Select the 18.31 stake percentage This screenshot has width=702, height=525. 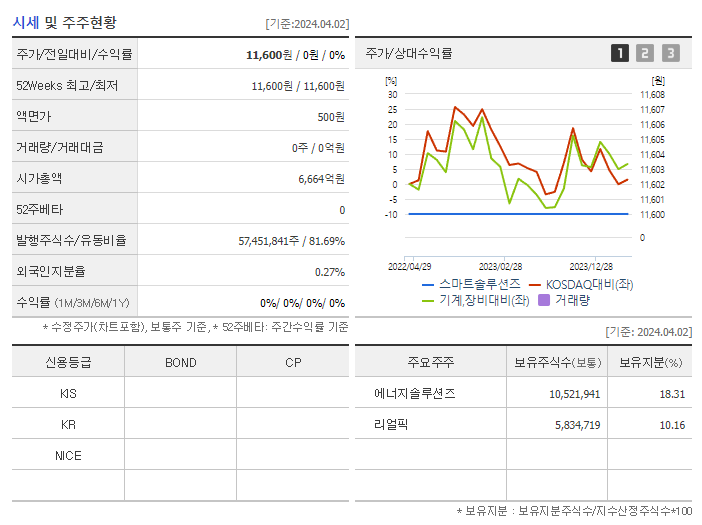click(x=672, y=394)
